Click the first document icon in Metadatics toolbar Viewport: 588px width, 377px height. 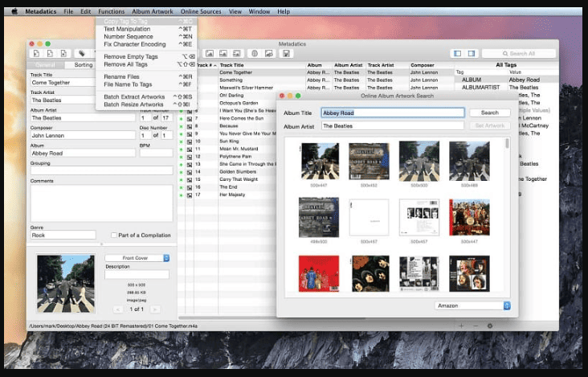[x=36, y=54]
